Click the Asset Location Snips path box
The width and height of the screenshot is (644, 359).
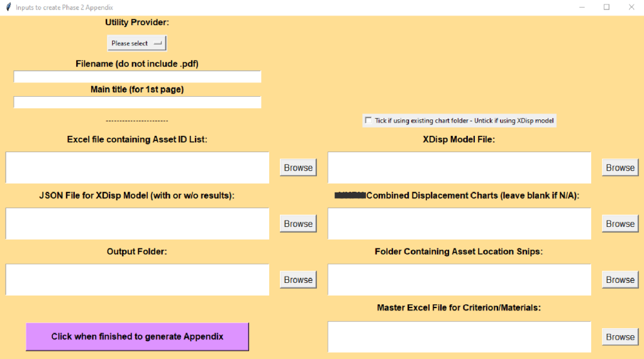(x=459, y=280)
